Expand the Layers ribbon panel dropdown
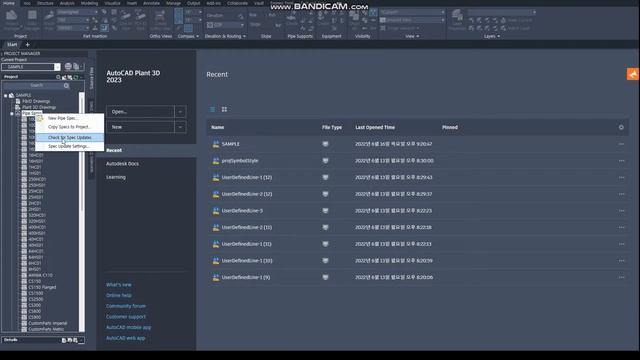 click(x=492, y=36)
